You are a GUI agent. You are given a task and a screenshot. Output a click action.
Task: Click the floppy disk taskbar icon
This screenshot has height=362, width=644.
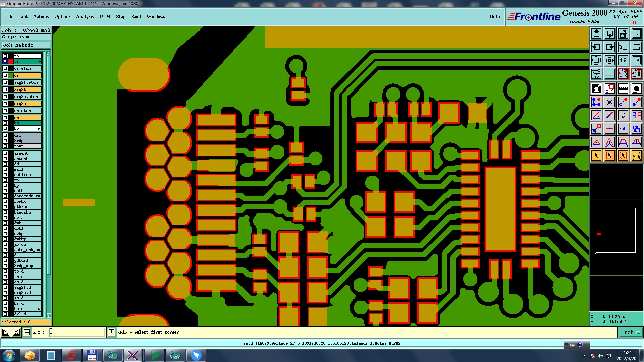(92, 355)
